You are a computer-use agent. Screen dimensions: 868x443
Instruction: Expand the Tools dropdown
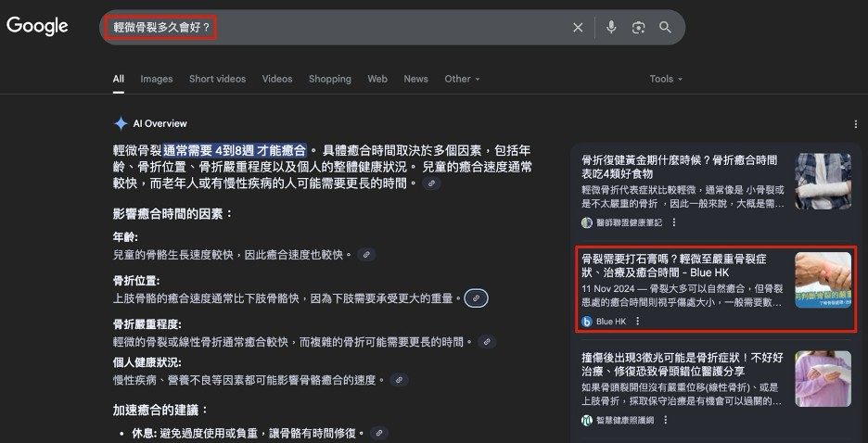click(x=666, y=79)
